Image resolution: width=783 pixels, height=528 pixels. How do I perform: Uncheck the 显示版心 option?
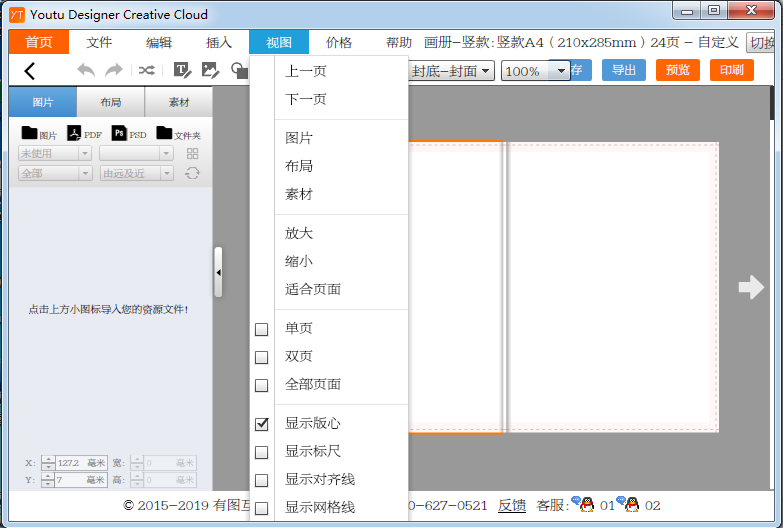tap(261, 424)
